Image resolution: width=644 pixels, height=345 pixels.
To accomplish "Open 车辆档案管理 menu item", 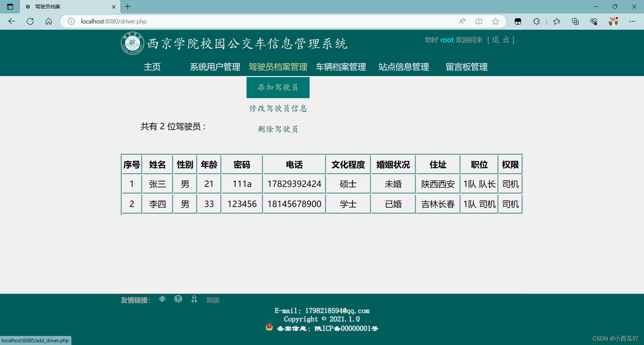I will click(341, 67).
